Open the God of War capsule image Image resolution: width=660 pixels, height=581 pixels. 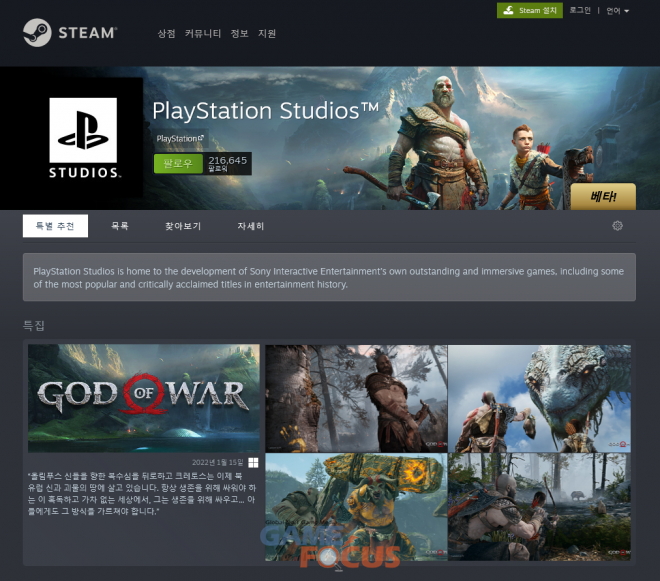coord(144,398)
